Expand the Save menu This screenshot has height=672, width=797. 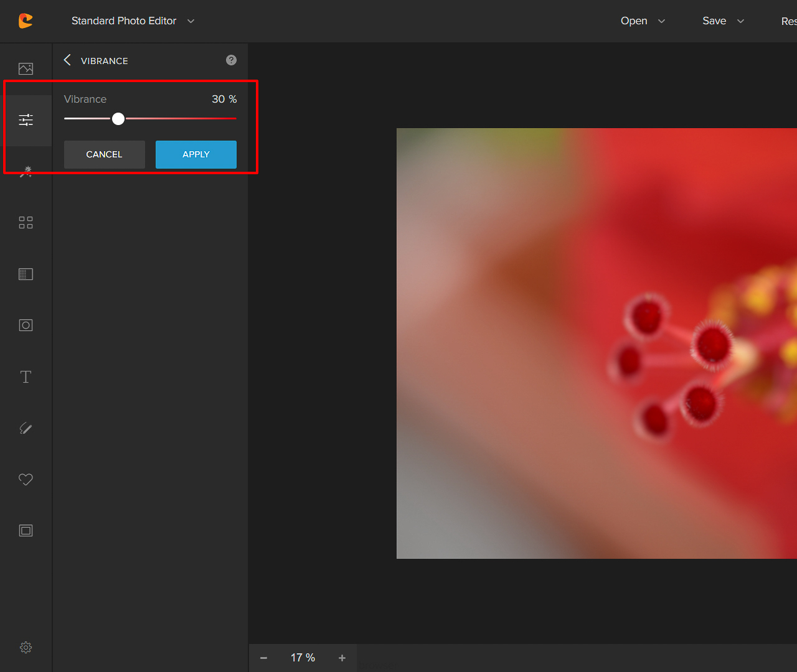[723, 21]
